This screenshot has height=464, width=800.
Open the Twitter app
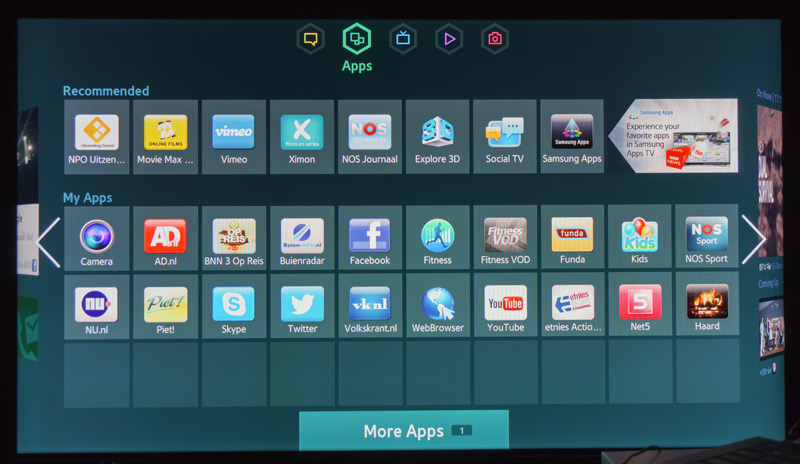tap(302, 306)
